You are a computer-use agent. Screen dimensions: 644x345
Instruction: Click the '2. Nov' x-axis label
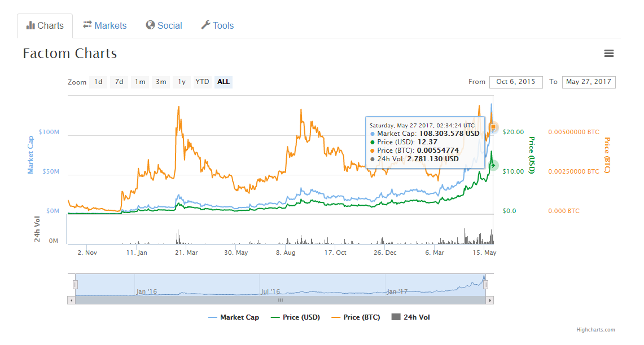pyautogui.click(x=87, y=253)
